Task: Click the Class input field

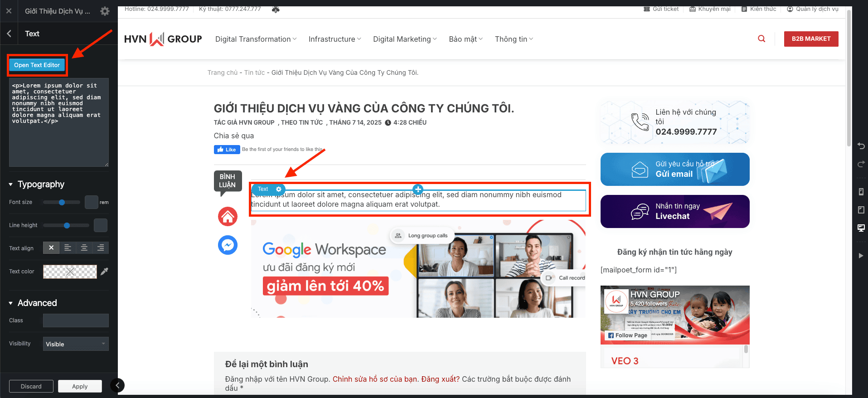Action: pyautogui.click(x=76, y=320)
